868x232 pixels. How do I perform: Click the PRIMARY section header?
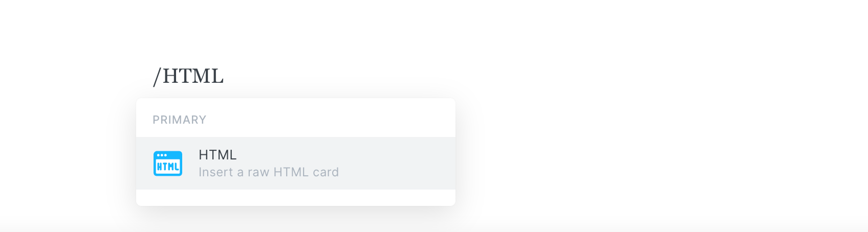(180, 120)
